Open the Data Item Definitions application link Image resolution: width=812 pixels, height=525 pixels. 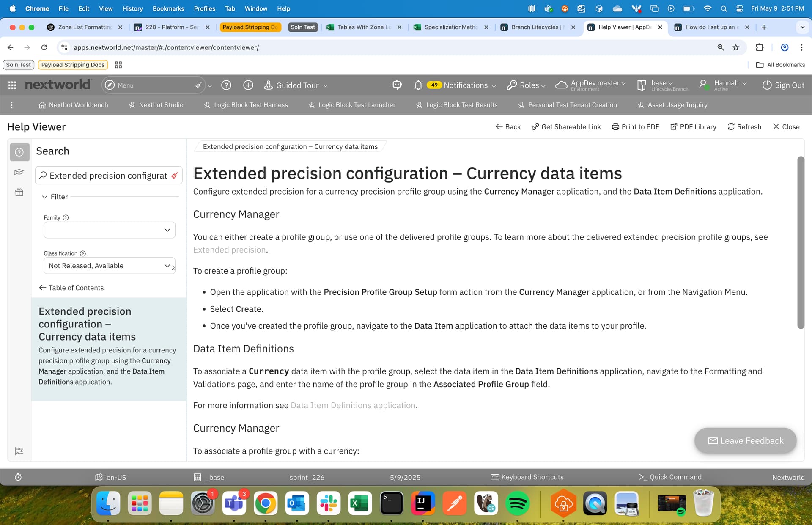coord(353,405)
